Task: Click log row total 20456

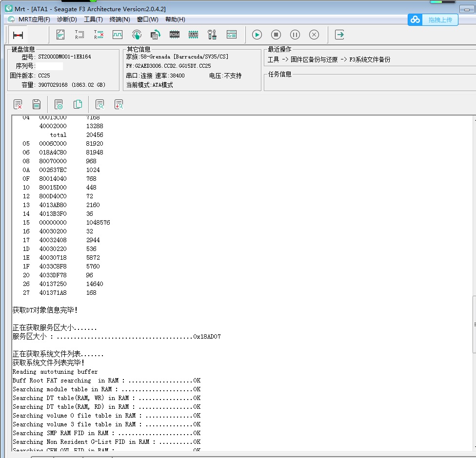Action: pyautogui.click(x=77, y=134)
